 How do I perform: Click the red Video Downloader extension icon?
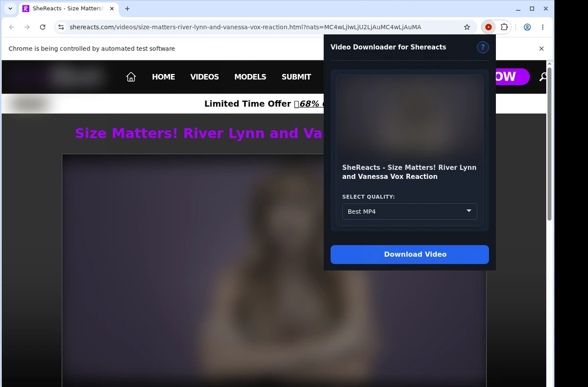[x=489, y=27]
